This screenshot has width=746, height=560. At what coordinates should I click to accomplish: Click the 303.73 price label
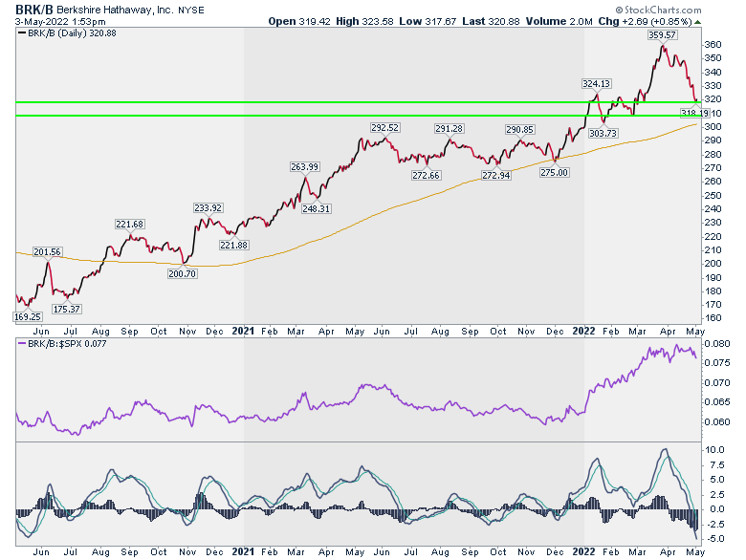[x=603, y=134]
